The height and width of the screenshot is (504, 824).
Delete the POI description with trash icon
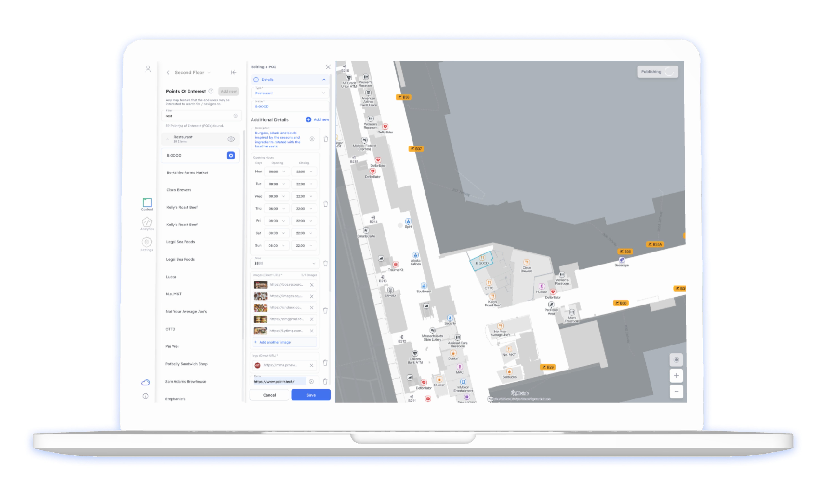(x=326, y=139)
